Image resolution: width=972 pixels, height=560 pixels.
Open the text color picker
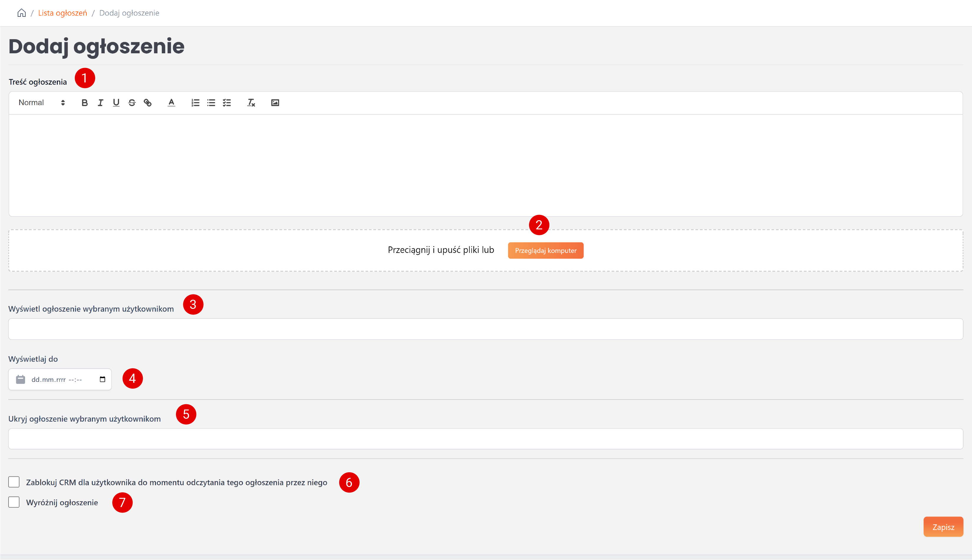pyautogui.click(x=171, y=103)
